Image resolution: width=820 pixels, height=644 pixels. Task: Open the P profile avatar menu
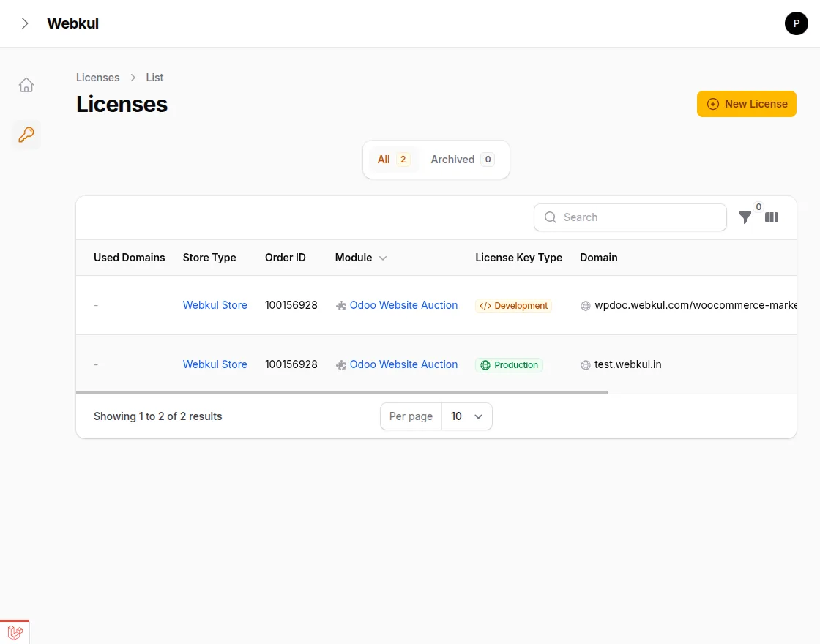[x=797, y=23]
